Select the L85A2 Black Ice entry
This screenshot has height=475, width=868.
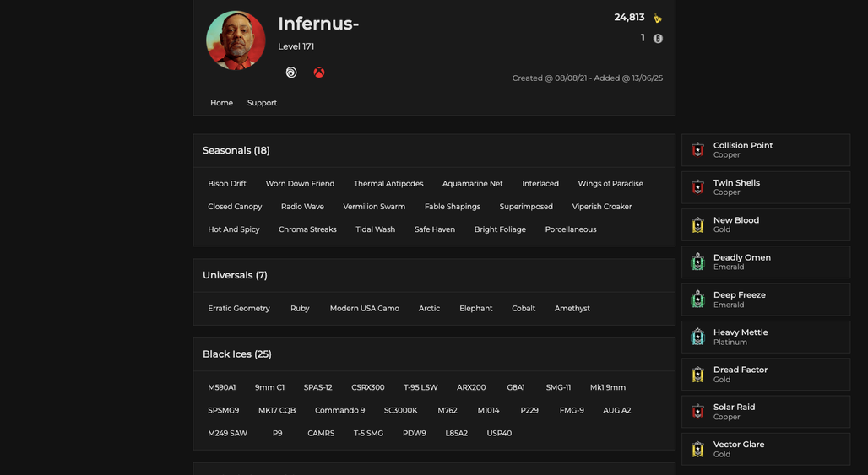pyautogui.click(x=456, y=433)
